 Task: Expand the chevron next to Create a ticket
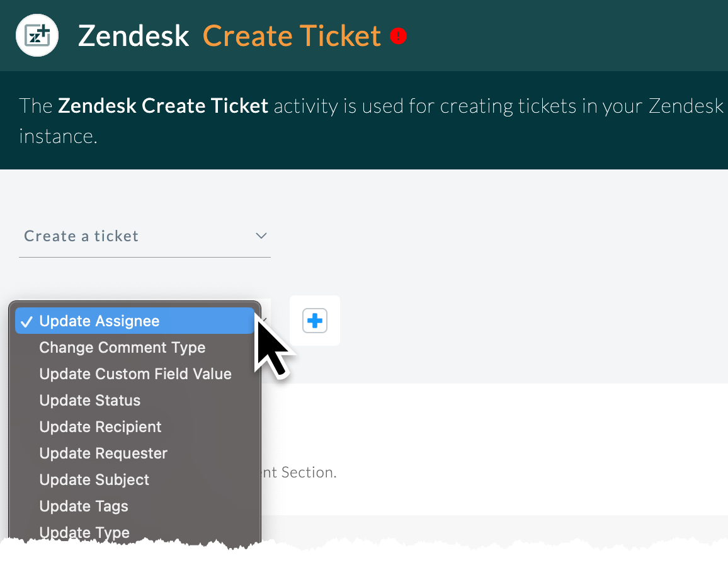point(261,236)
